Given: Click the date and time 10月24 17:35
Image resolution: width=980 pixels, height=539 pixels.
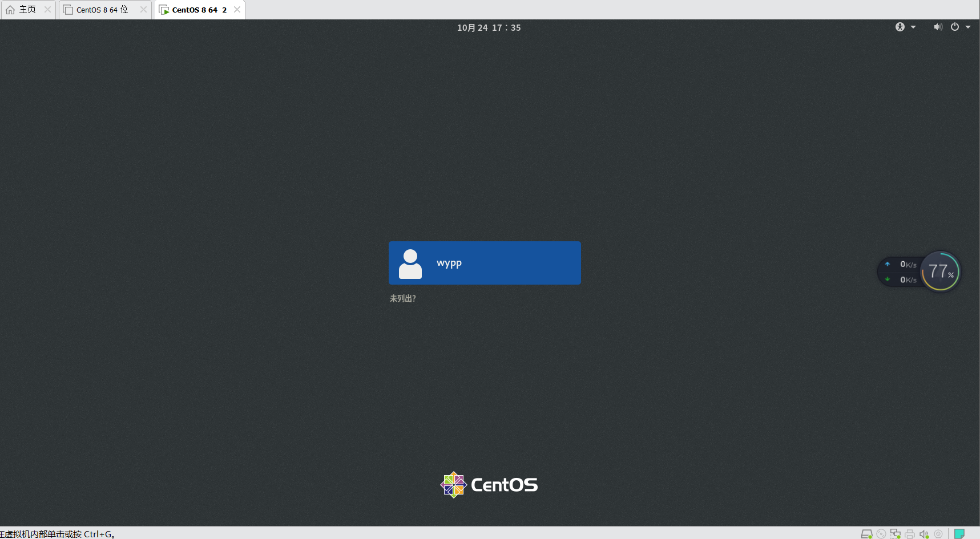Looking at the screenshot, I should (x=489, y=27).
